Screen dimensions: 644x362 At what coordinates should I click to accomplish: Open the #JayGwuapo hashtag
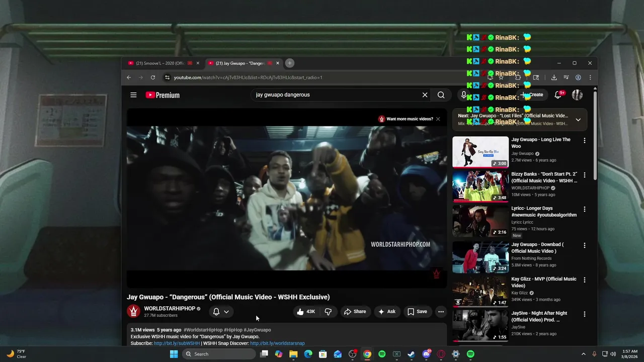257,330
